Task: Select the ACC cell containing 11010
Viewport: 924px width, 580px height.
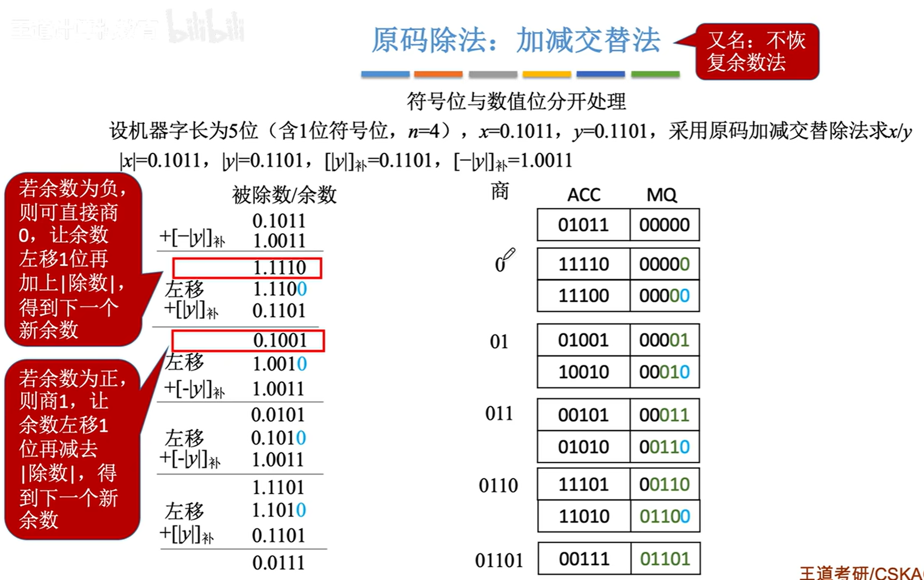Action: (584, 516)
